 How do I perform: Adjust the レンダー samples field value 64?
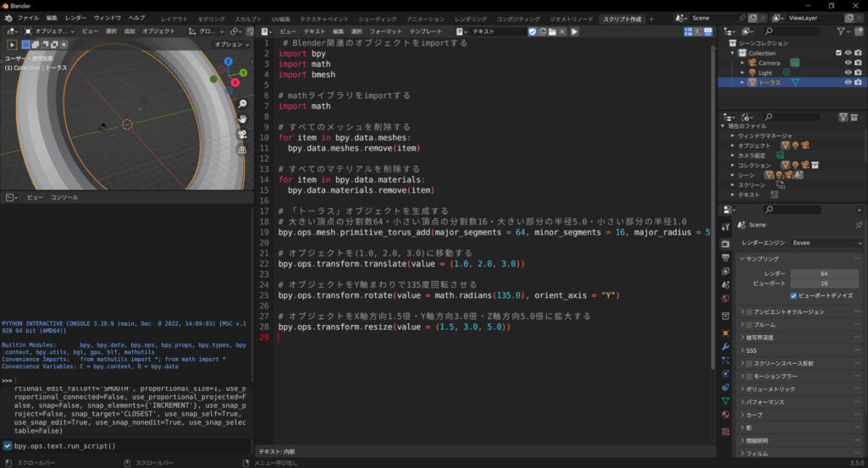tap(824, 274)
